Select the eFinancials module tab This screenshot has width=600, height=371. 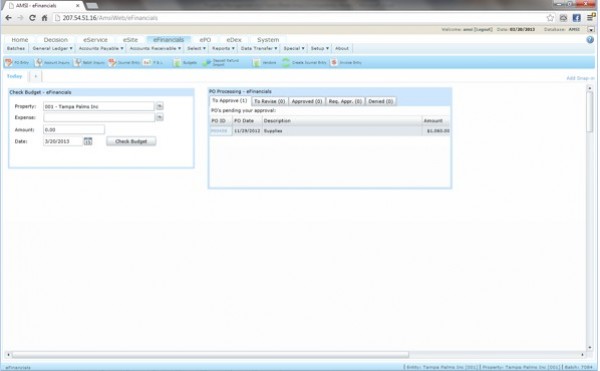pyautogui.click(x=168, y=40)
